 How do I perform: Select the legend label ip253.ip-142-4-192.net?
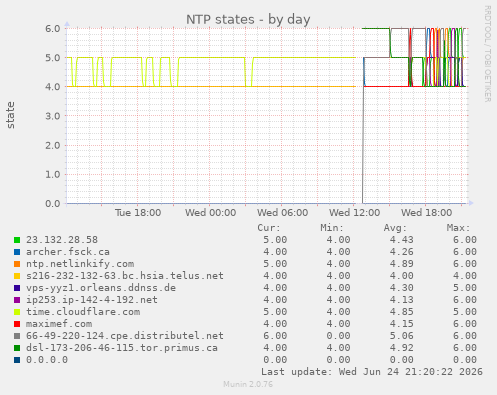pos(92,300)
